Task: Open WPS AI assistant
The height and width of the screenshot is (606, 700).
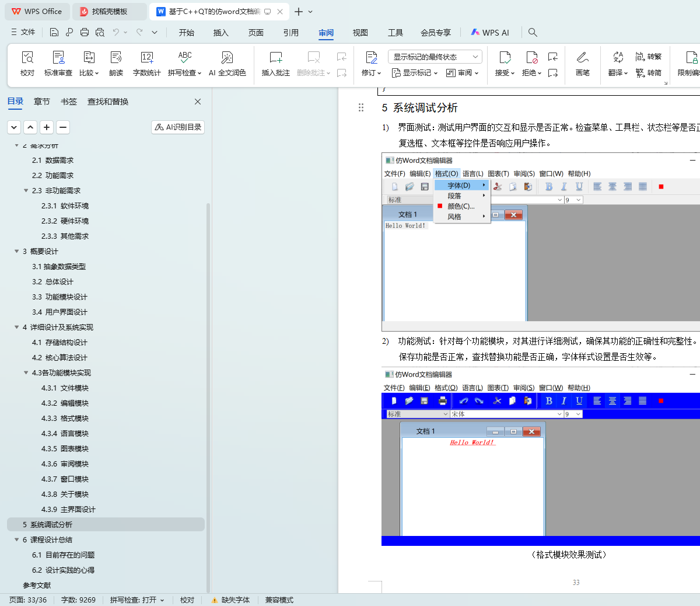Action: pyautogui.click(x=490, y=33)
